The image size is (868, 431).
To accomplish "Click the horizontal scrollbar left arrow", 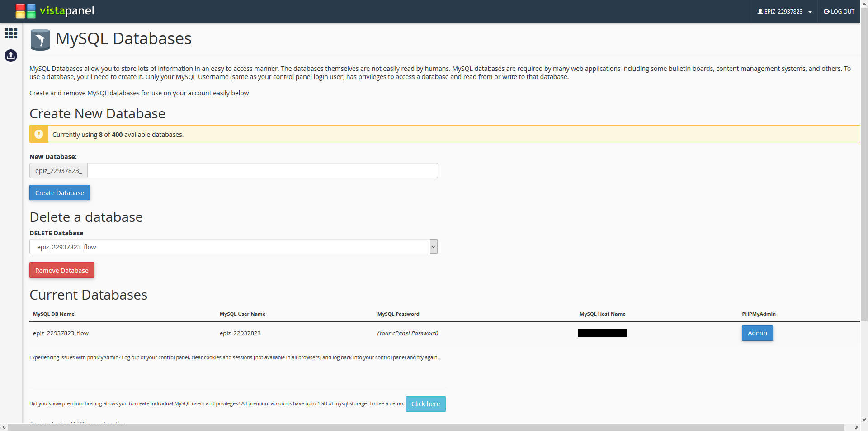I will [4, 427].
